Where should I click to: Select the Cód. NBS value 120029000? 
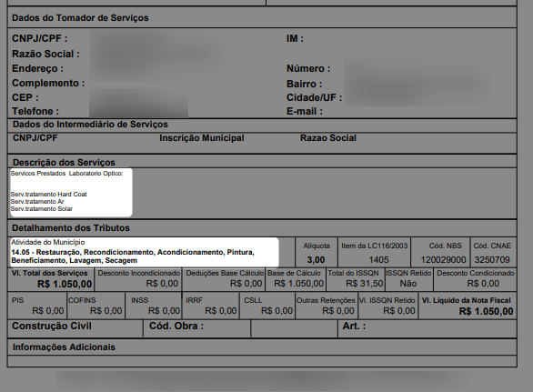pyautogui.click(x=443, y=260)
